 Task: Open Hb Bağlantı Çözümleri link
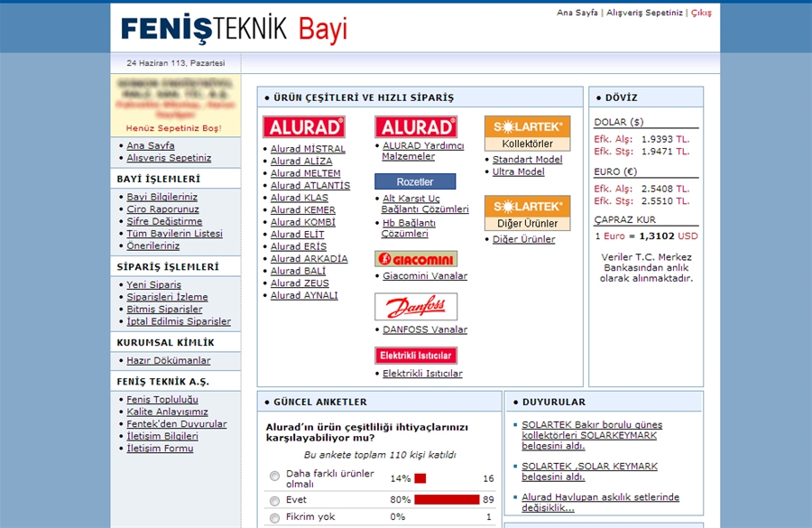tap(409, 228)
